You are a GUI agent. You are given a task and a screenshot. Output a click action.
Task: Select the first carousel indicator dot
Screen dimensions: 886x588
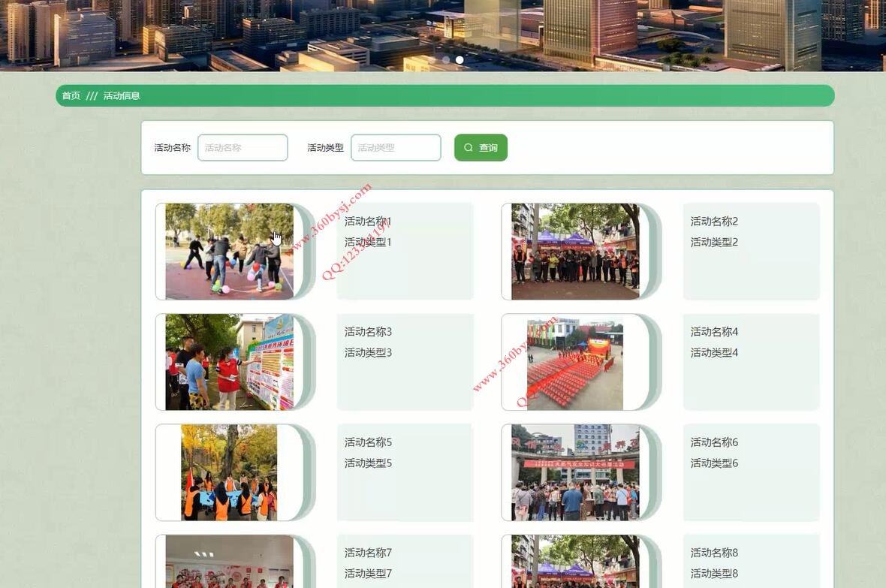[x=446, y=59]
